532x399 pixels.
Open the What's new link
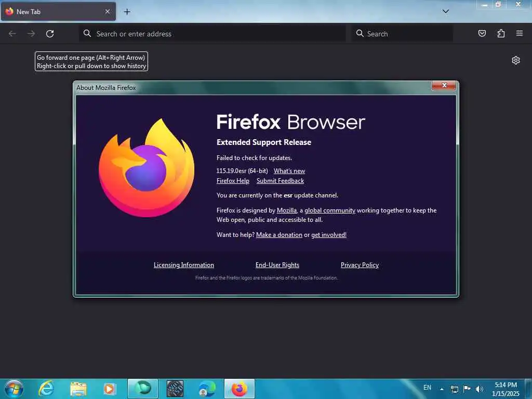pyautogui.click(x=289, y=171)
